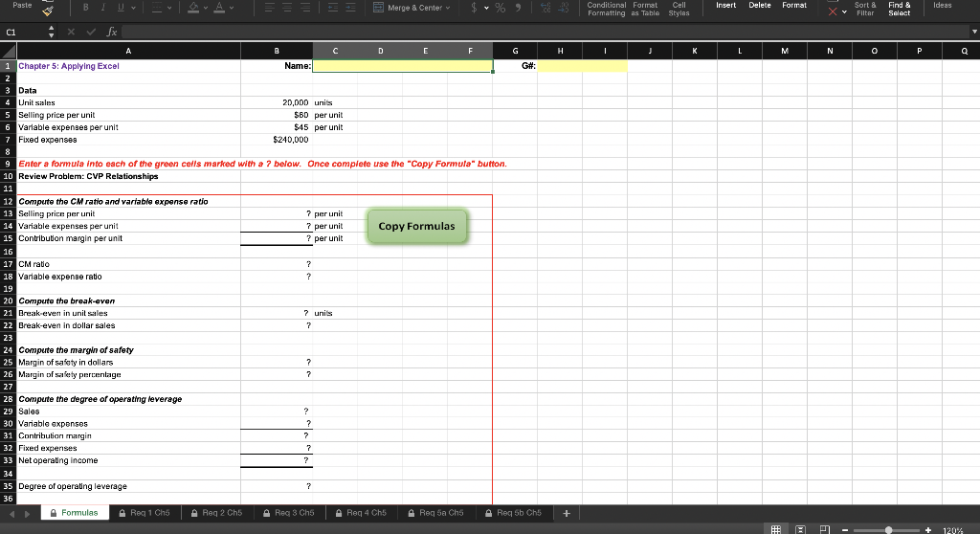The height and width of the screenshot is (534, 980).
Task: Click the Paste button
Action: tap(23, 5)
